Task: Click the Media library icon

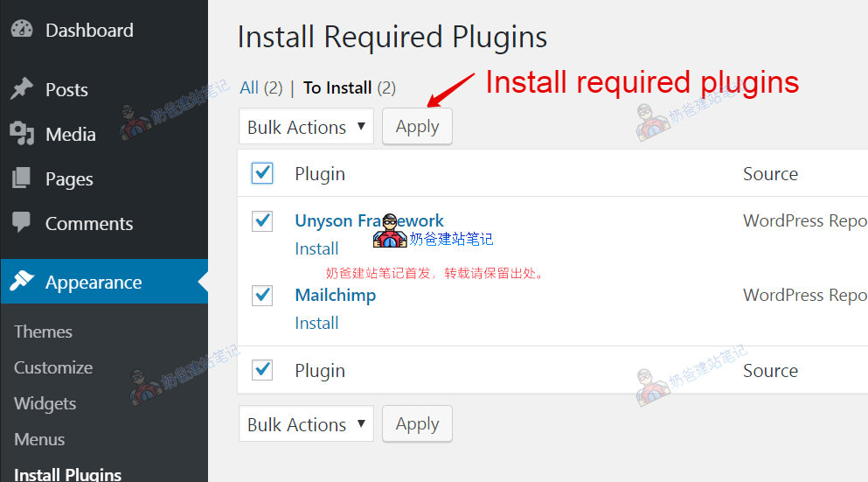Action: point(22,134)
